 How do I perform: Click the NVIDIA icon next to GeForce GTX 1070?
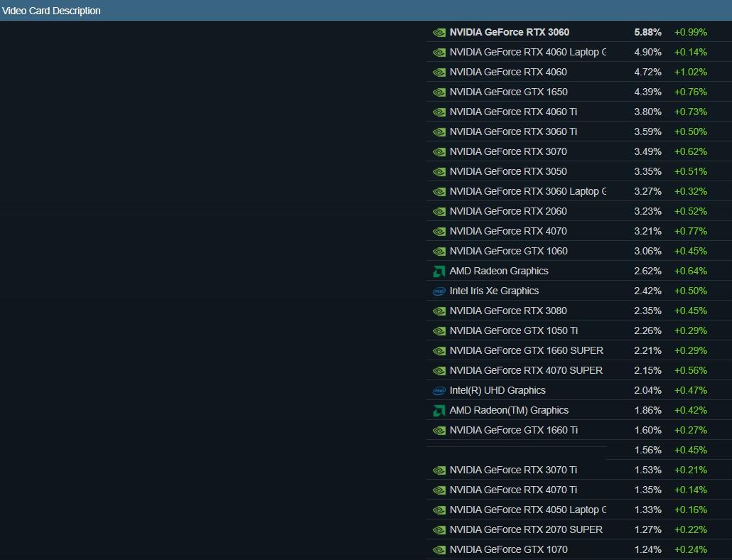[438, 550]
